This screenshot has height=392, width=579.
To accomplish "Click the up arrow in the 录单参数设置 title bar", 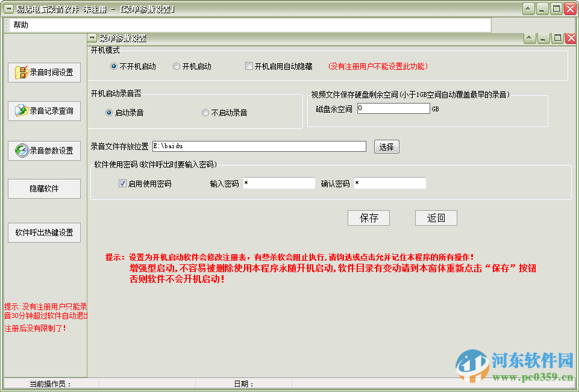I will pyautogui.click(x=530, y=38).
